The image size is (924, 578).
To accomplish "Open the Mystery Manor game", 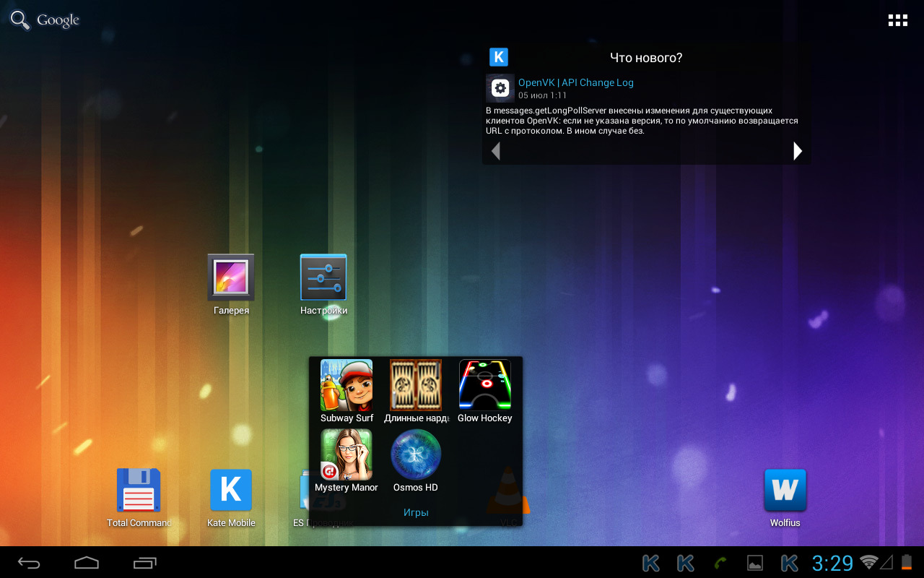I will click(x=346, y=460).
